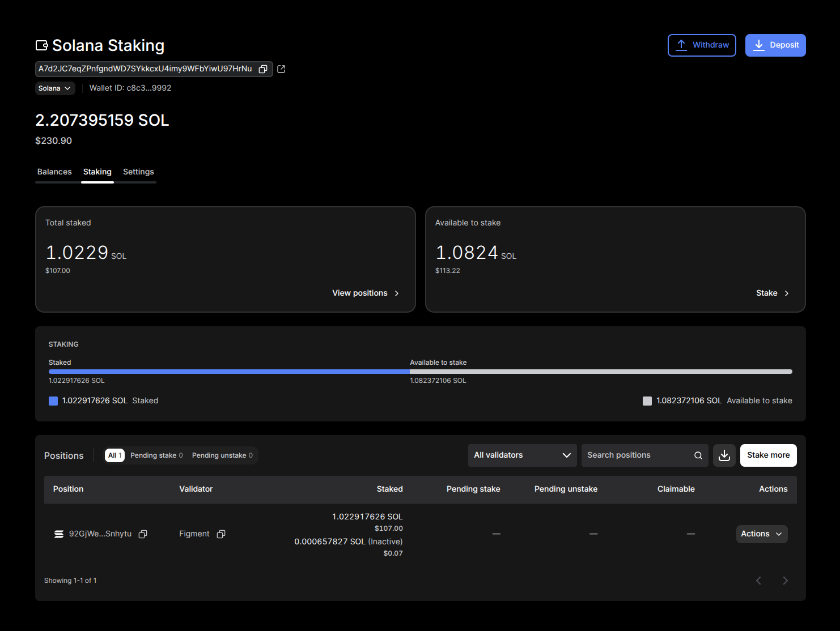
Task: Click the Staked column header
Action: 390,489
